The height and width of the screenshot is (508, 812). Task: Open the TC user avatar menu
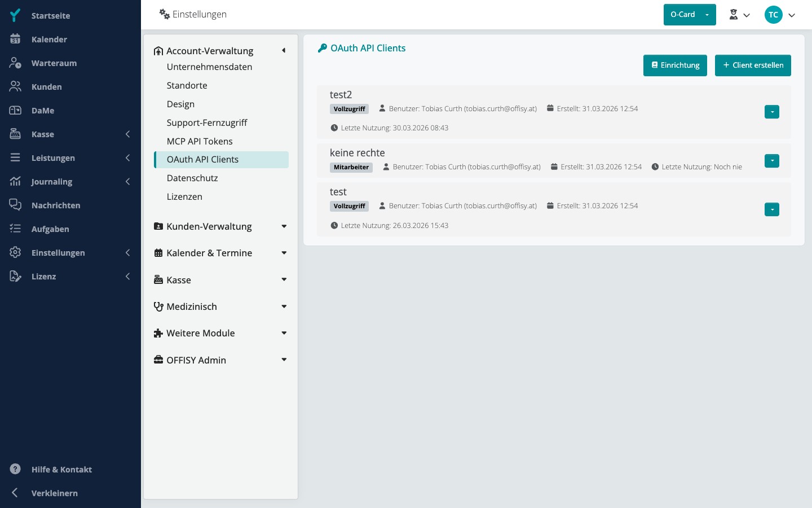point(780,15)
